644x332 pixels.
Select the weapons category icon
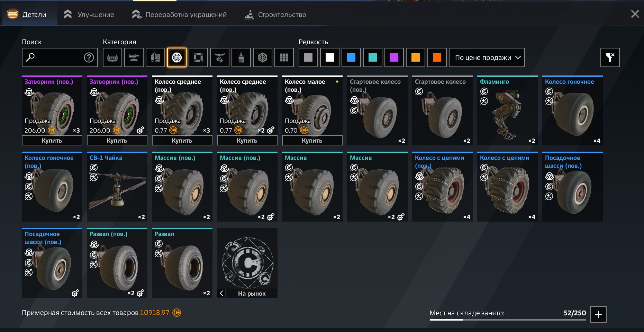[134, 57]
